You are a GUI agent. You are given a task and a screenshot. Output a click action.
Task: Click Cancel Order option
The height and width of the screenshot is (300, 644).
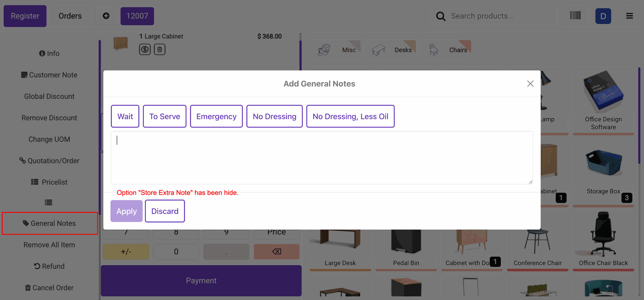pyautogui.click(x=49, y=288)
